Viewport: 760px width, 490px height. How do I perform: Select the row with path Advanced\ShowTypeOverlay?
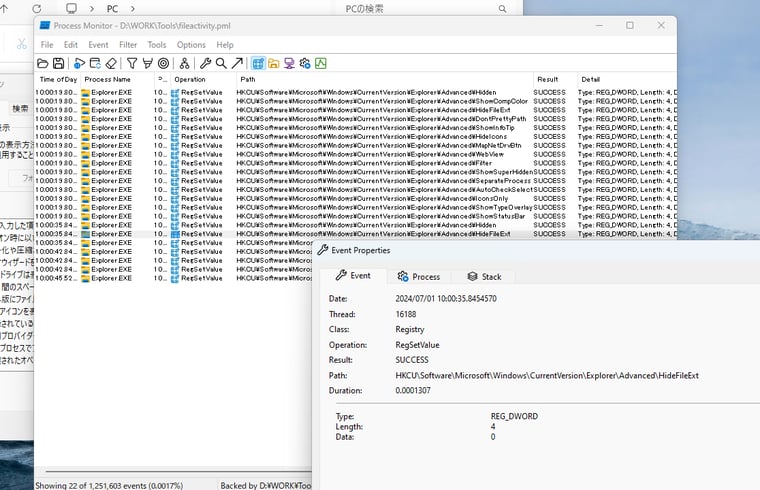pyautogui.click(x=355, y=207)
